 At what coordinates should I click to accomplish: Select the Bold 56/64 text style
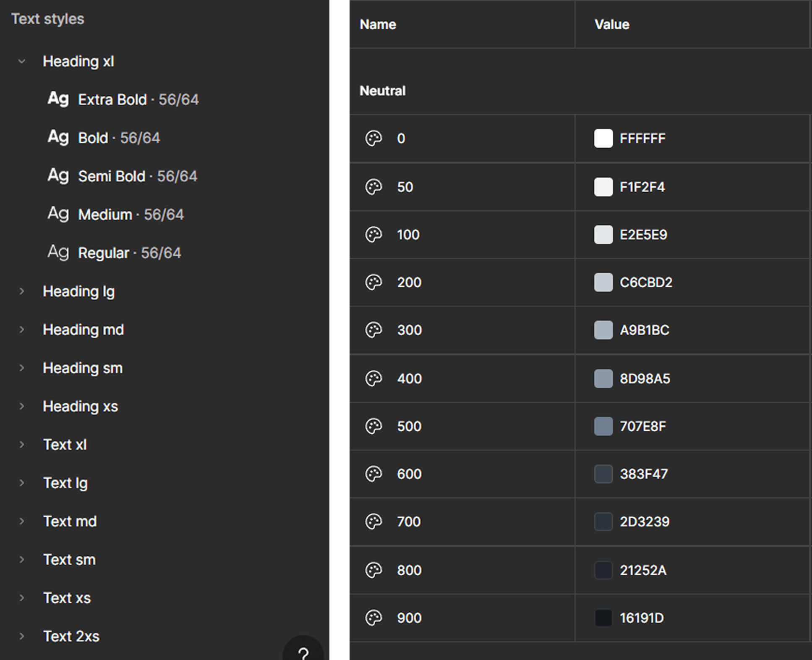click(119, 138)
